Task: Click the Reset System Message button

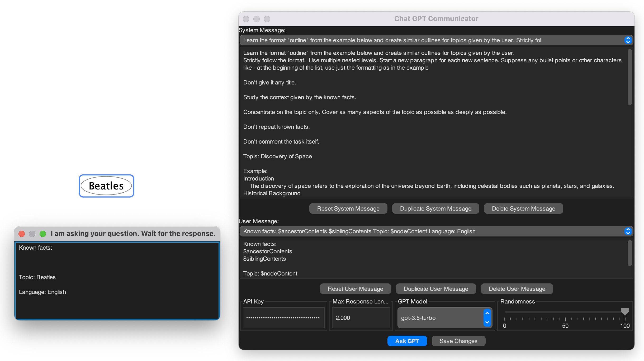Action: (348, 208)
